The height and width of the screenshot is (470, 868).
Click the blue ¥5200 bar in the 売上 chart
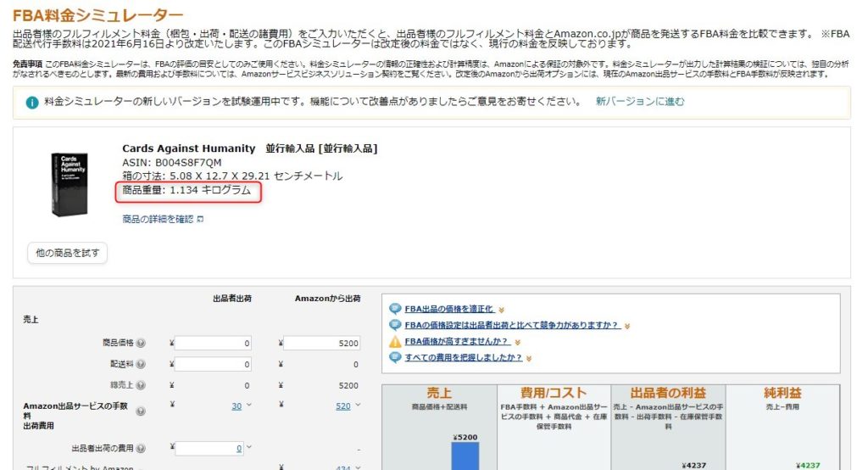point(465,456)
